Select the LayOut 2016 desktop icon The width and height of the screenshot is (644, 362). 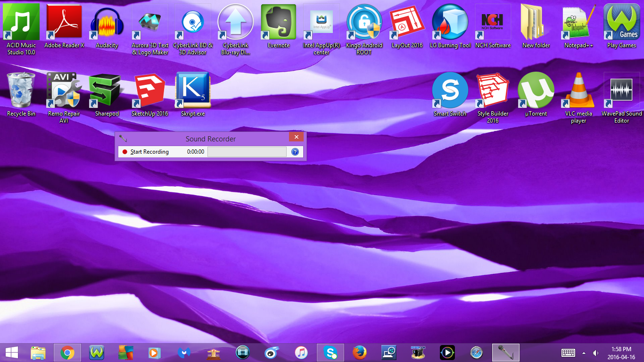(407, 26)
